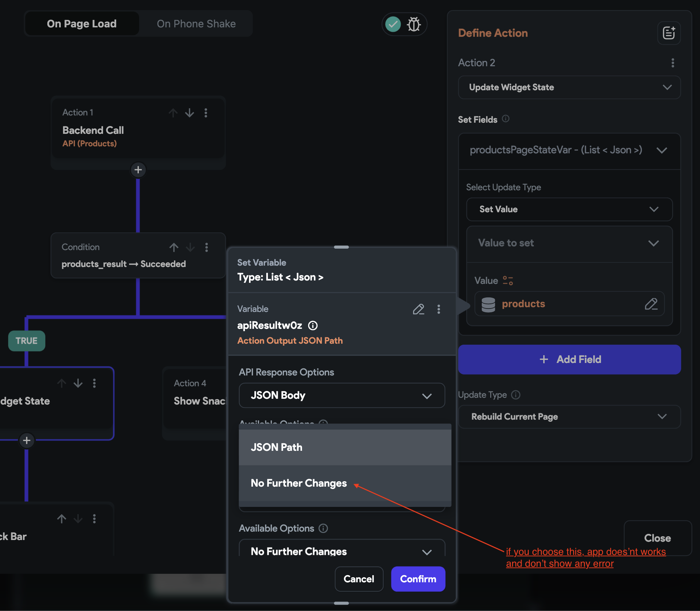This screenshot has height=611, width=700.
Task: Switch to the On Phone Shake tab
Action: pyautogui.click(x=196, y=24)
